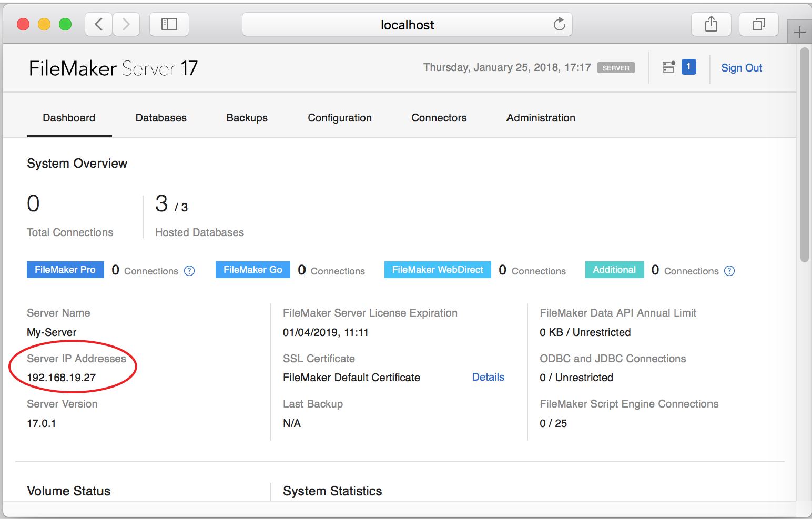Click the FileMaker Go connections badge
Viewport: 812px width, 519px height.
pos(252,270)
